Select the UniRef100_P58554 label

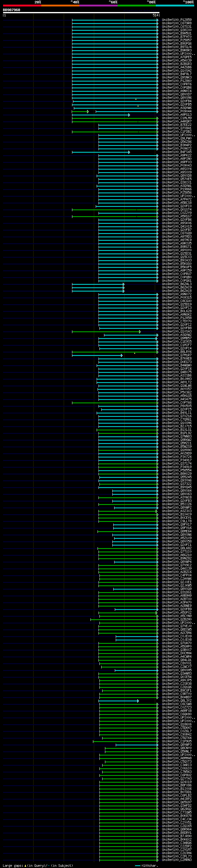click(177, 470)
